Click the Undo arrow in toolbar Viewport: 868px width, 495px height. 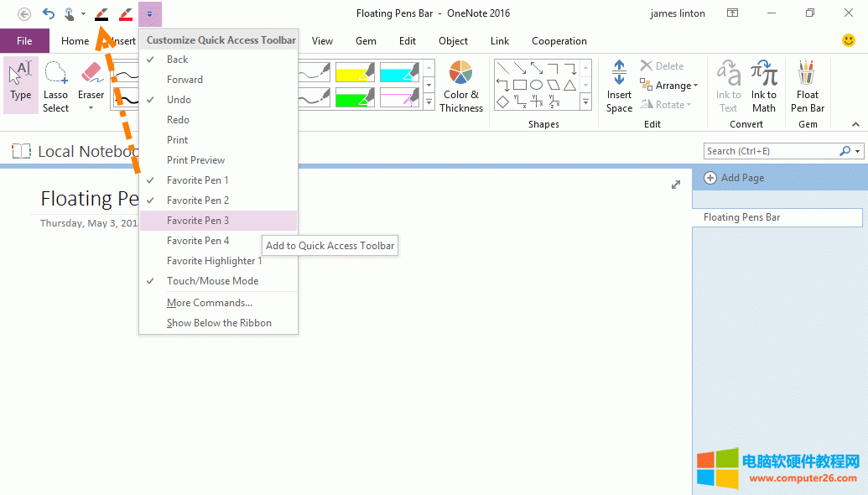tap(49, 13)
